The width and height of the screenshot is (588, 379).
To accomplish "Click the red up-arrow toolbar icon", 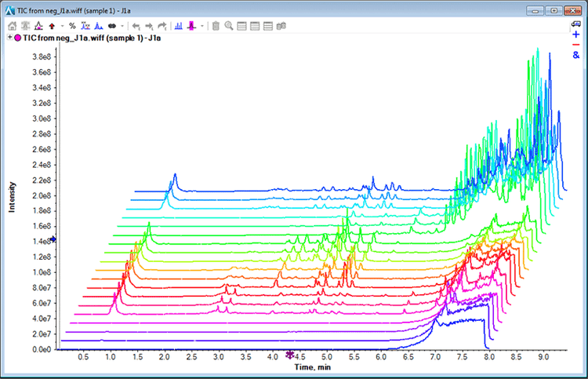I will tap(52, 26).
